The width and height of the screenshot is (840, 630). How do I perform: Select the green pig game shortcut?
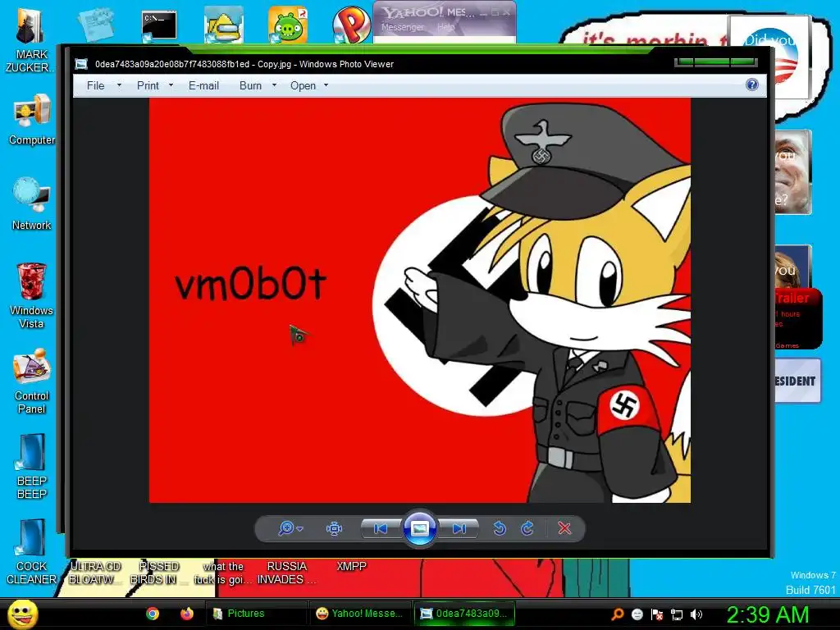pyautogui.click(x=288, y=25)
